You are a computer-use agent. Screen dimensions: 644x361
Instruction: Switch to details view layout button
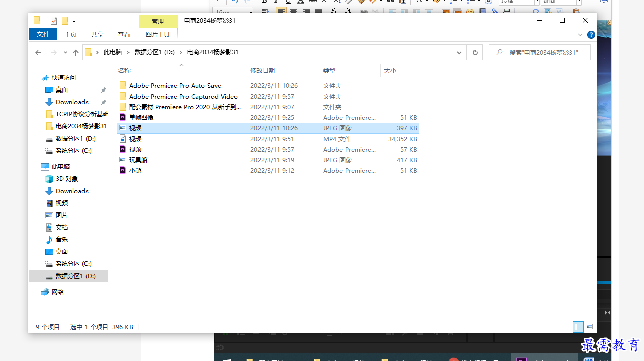[578, 327]
